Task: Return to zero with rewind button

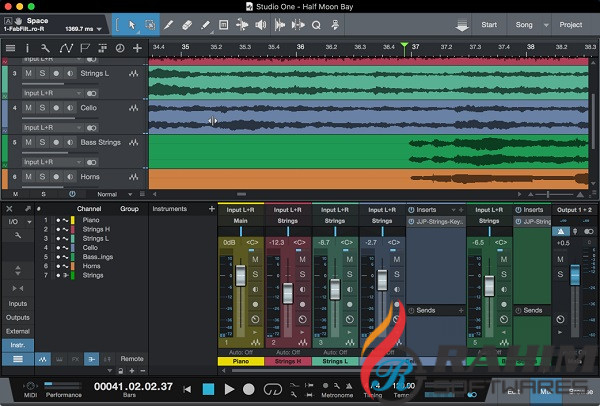Action: tap(187, 390)
